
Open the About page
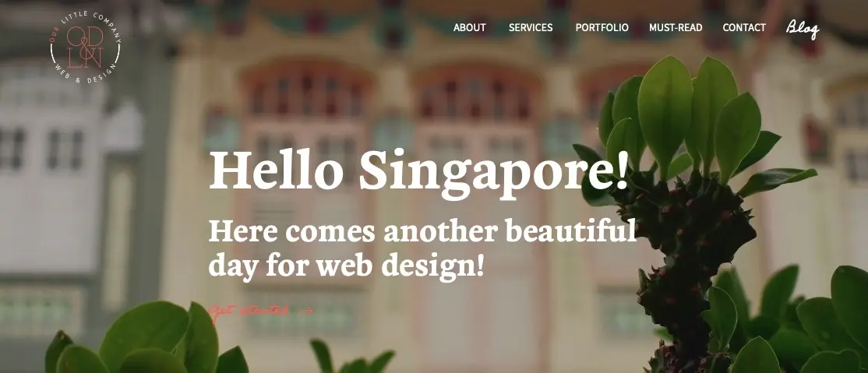(469, 28)
